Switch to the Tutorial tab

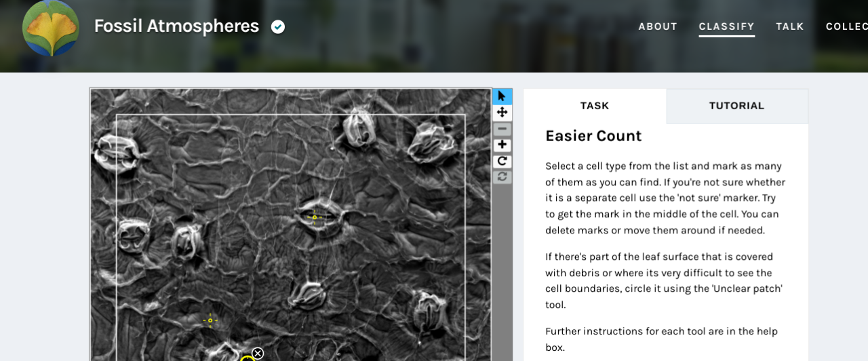[x=736, y=106]
